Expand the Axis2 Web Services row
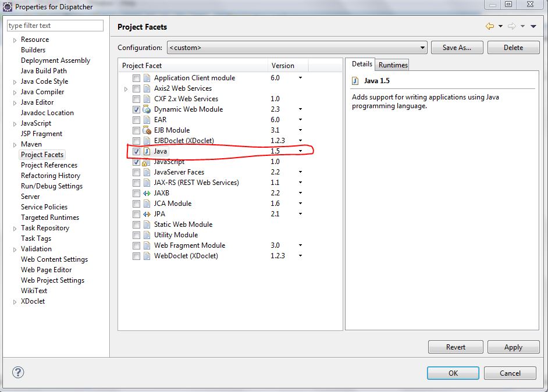The width and height of the screenshot is (548, 392). click(126, 89)
